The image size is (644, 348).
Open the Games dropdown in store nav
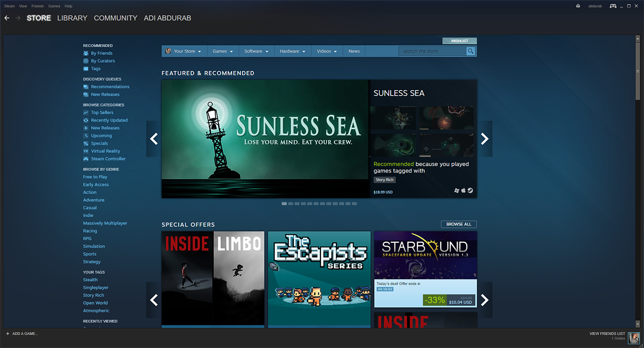[x=223, y=51]
